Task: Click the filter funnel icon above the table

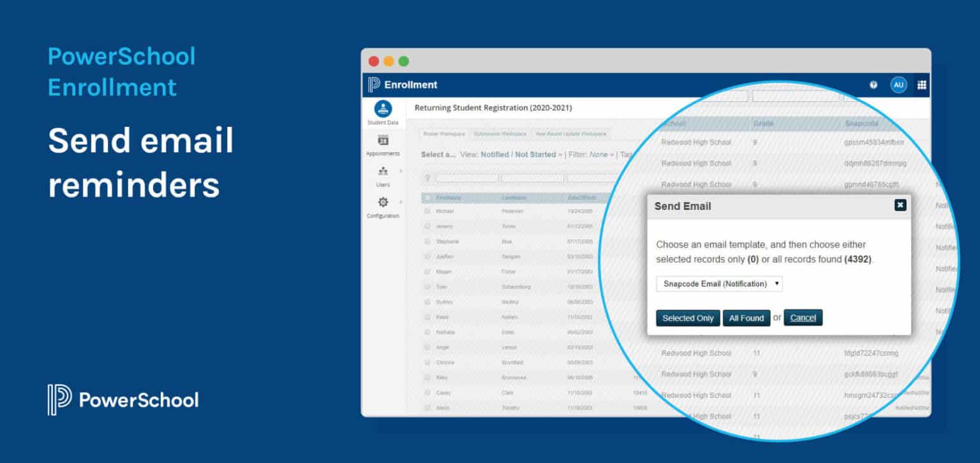Action: click(x=426, y=177)
